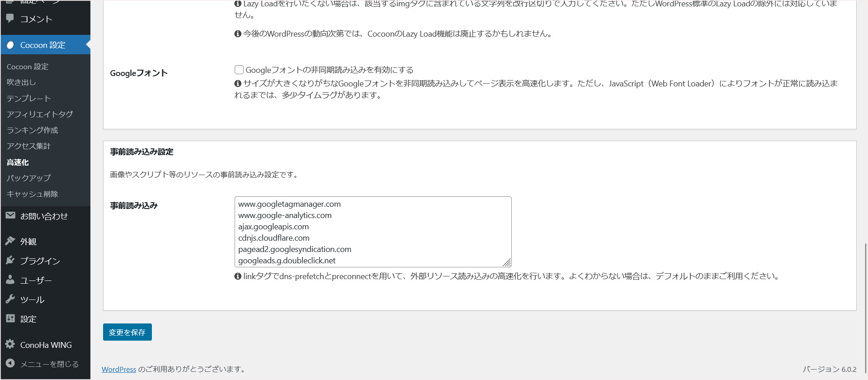Click the comment bubble icon in sidebar
The height and width of the screenshot is (380, 868).
10,19
